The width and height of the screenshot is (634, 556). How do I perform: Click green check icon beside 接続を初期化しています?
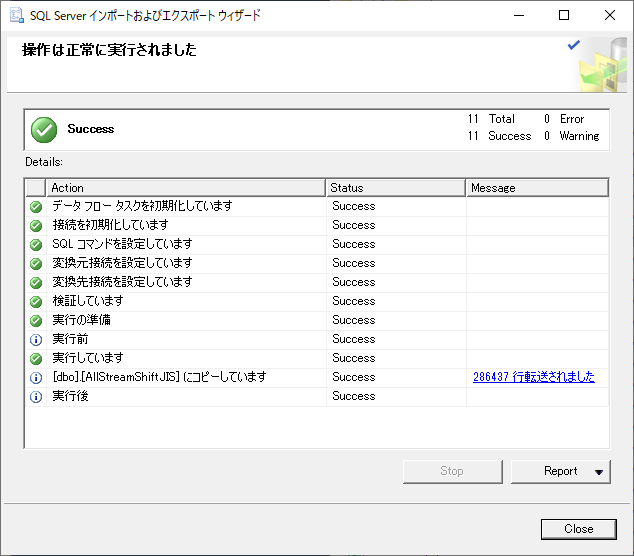pyautogui.click(x=36, y=225)
